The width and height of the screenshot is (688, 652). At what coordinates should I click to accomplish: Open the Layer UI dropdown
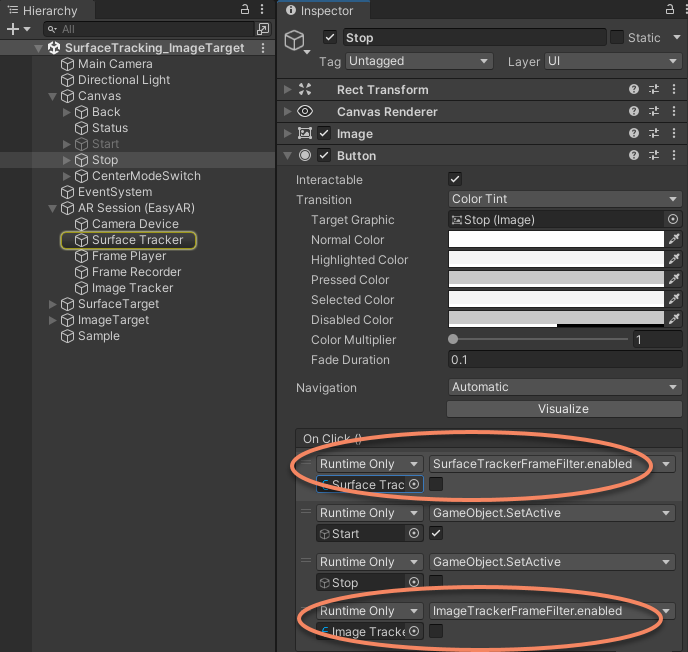pyautogui.click(x=612, y=62)
